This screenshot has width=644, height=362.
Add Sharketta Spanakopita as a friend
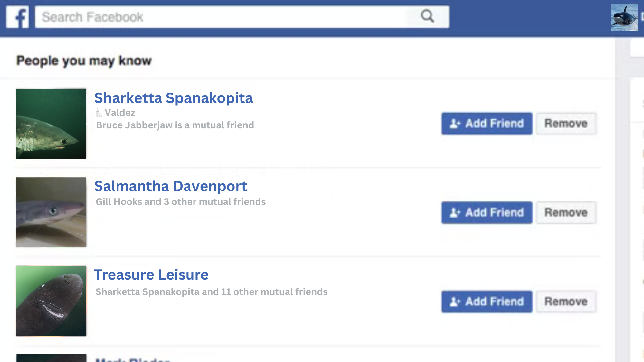tap(487, 124)
